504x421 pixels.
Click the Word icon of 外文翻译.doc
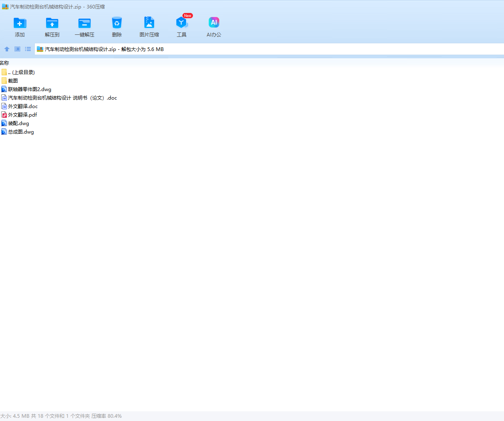(4, 106)
